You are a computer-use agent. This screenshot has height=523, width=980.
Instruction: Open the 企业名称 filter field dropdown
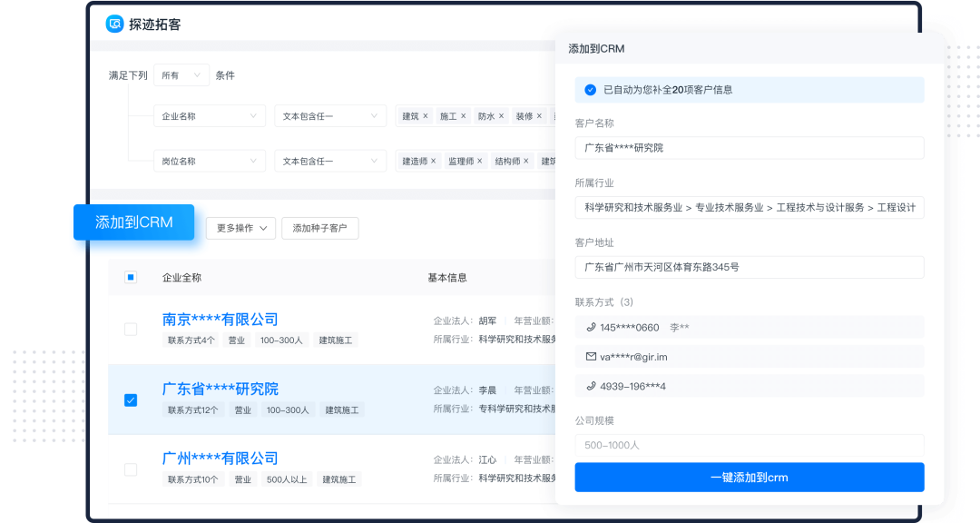[x=210, y=116]
